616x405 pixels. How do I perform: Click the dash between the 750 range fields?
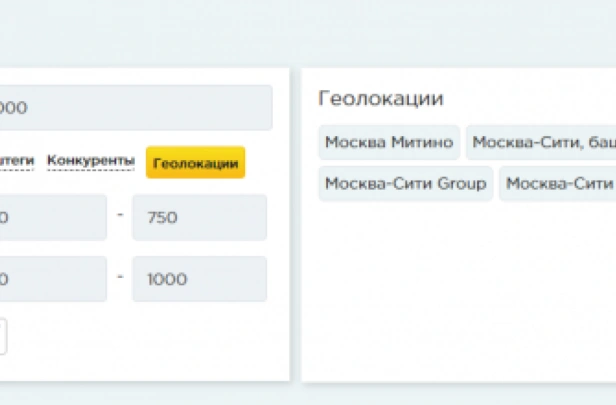[x=120, y=215]
